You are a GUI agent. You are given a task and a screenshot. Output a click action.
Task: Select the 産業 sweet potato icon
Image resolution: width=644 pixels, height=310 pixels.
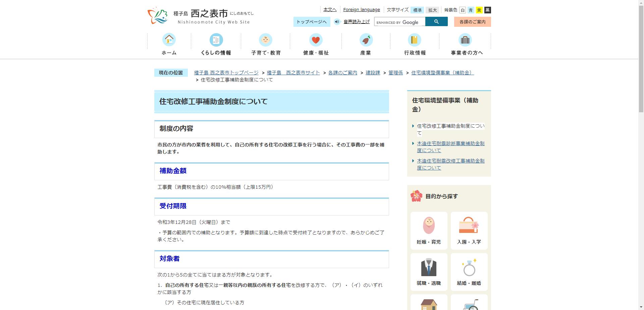365,40
